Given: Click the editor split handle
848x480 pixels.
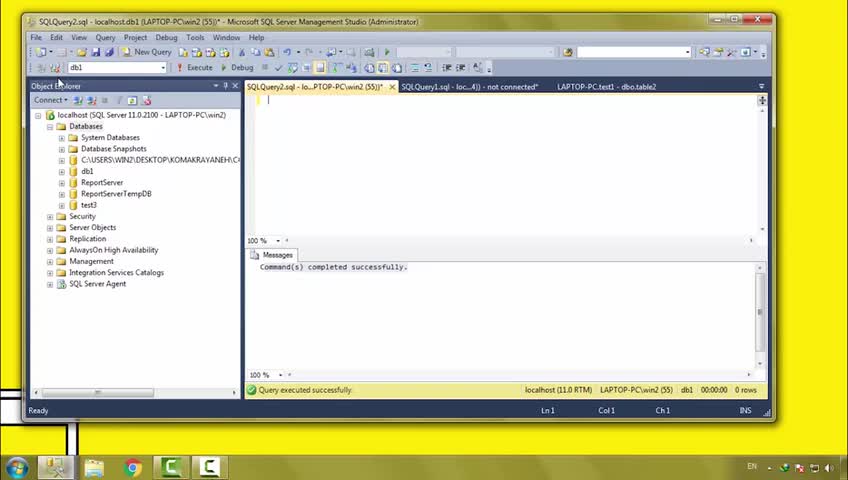Looking at the screenshot, I should pos(762,101).
